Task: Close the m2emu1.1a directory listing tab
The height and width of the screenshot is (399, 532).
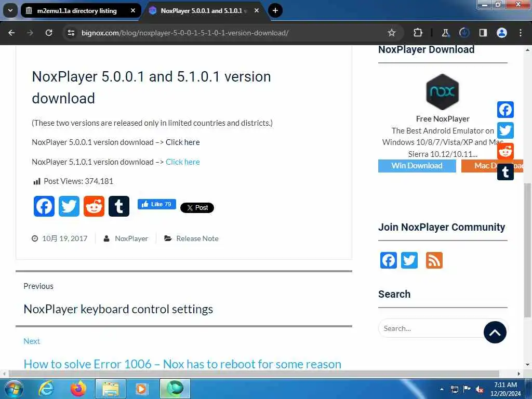Action: tap(133, 10)
